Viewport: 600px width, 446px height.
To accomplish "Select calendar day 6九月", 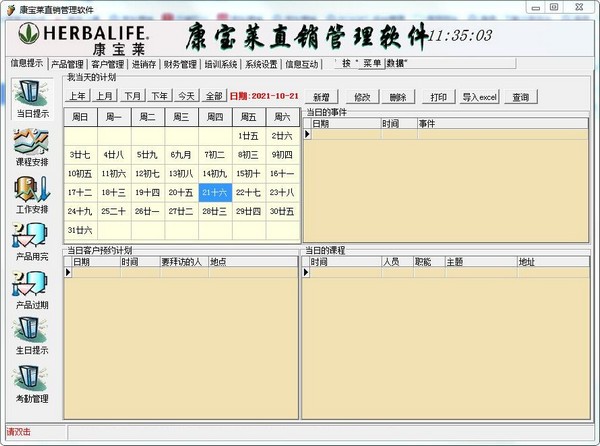I will [181, 155].
